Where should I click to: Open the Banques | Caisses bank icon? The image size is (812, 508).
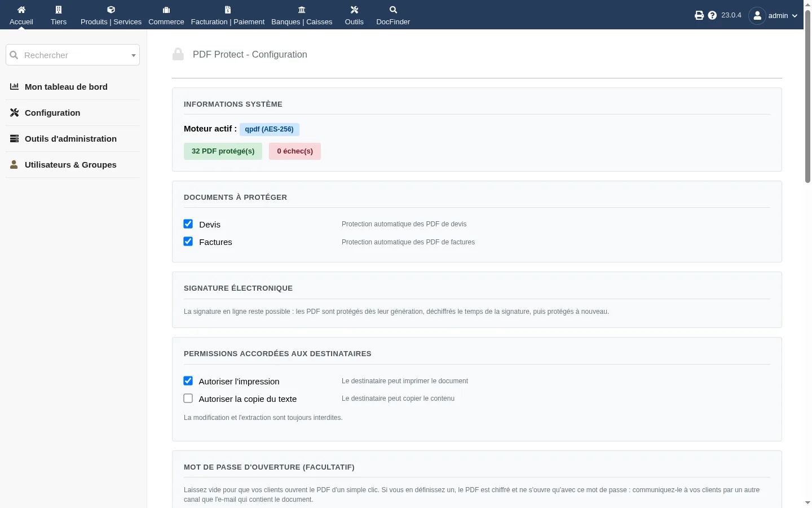(x=302, y=10)
